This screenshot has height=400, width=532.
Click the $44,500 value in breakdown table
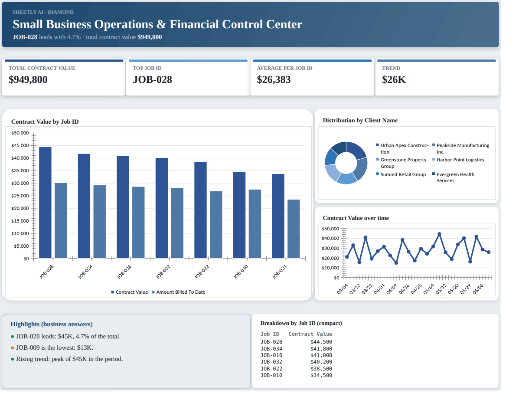(321, 342)
